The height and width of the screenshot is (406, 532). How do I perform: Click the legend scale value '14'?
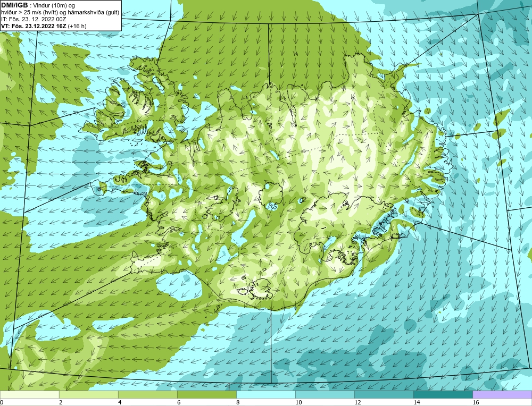(x=417, y=402)
